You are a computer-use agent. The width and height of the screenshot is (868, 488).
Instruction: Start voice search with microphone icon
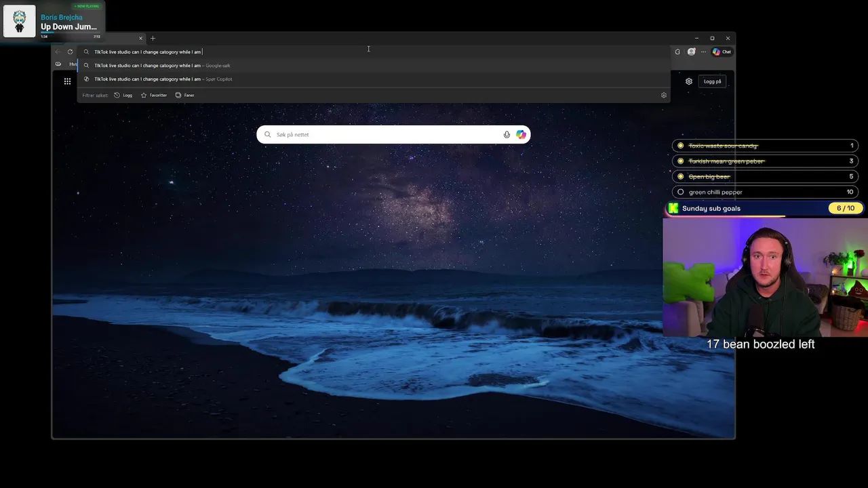point(507,134)
